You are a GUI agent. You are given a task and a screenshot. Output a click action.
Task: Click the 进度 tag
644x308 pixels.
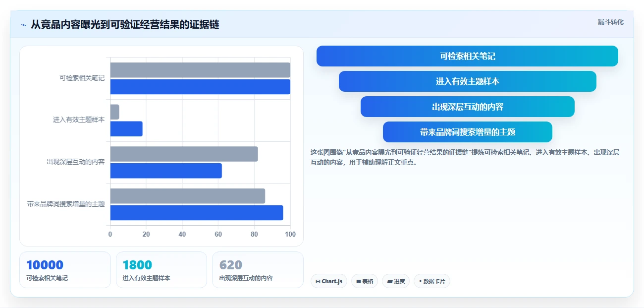click(x=396, y=281)
